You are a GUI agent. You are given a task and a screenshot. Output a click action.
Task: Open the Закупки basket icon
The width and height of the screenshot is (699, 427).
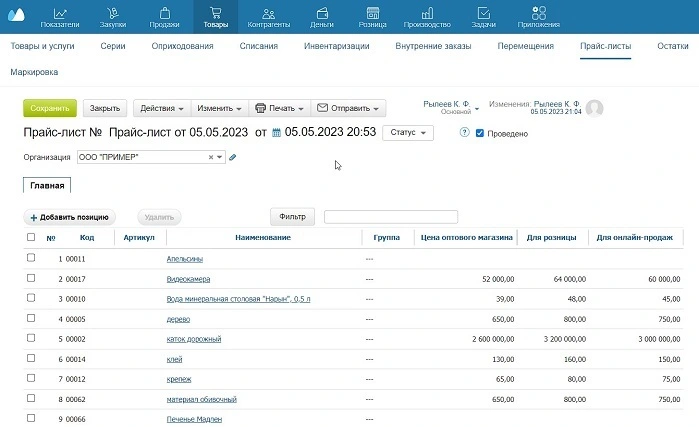click(x=113, y=12)
